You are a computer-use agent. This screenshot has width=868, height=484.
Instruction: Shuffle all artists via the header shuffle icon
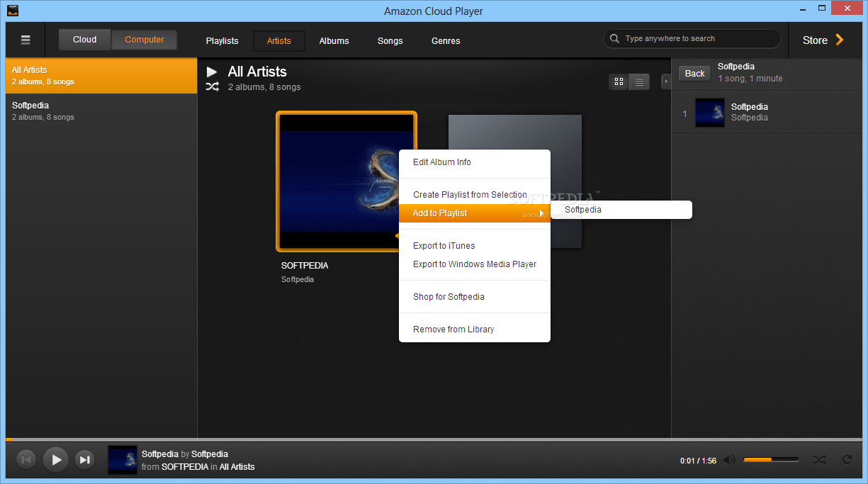tap(212, 87)
